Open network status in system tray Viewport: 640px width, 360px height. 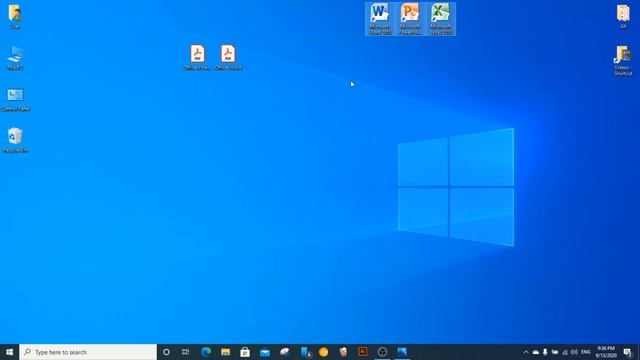coord(564,352)
